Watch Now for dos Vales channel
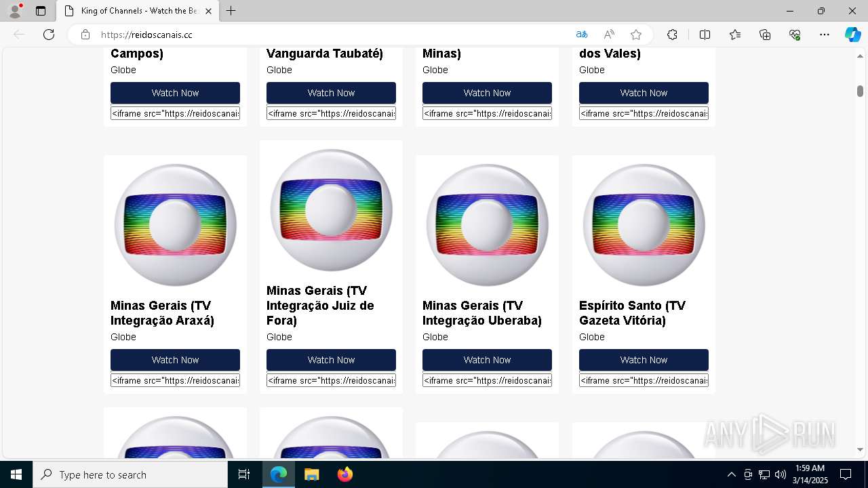 644,93
